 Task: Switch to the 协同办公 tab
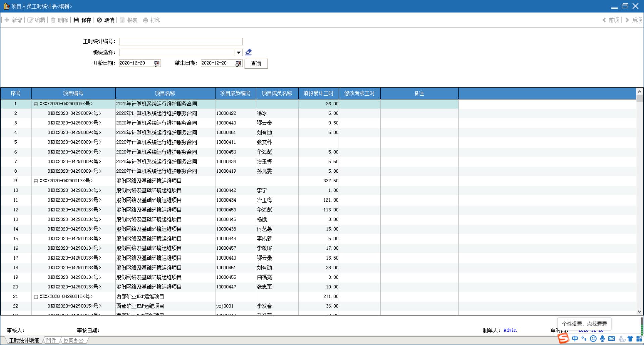pos(73,340)
